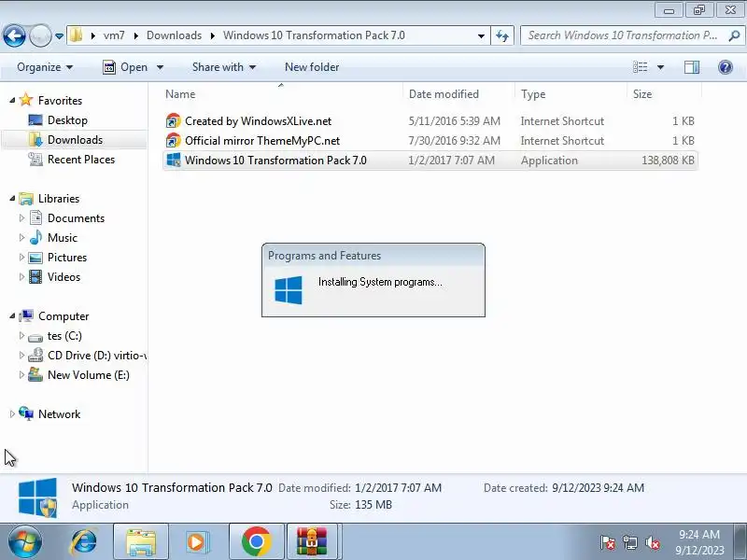Open Downloads in Favorites
Viewport: 747px width, 560px height.
pos(75,139)
